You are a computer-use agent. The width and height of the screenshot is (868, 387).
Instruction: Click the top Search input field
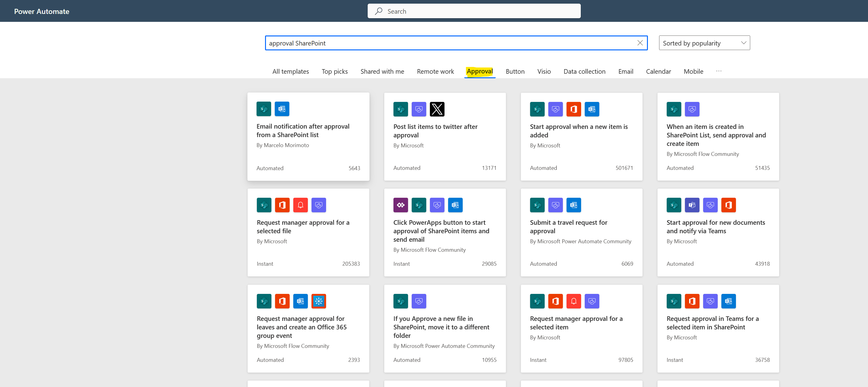point(474,11)
